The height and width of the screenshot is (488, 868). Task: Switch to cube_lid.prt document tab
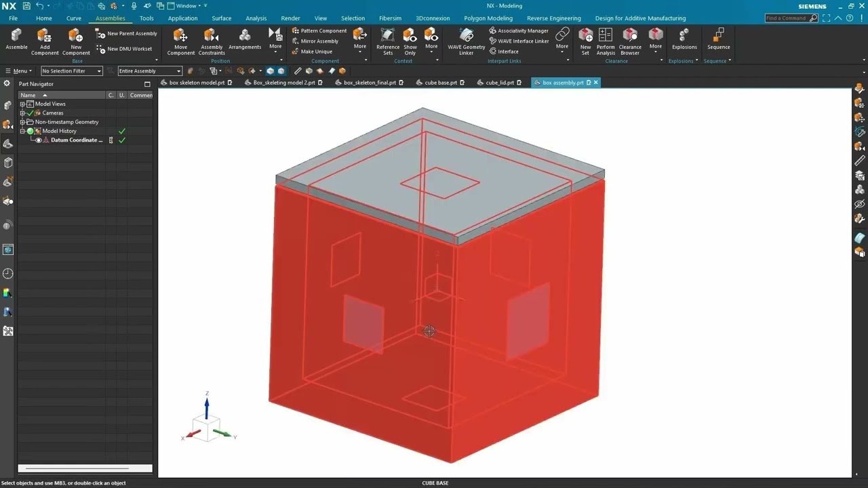[x=500, y=83]
